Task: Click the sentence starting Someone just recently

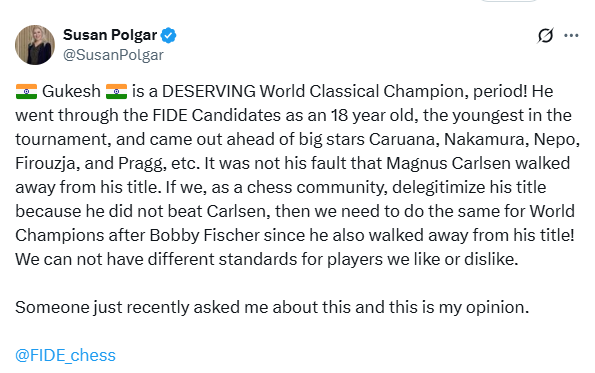Action: point(272,307)
